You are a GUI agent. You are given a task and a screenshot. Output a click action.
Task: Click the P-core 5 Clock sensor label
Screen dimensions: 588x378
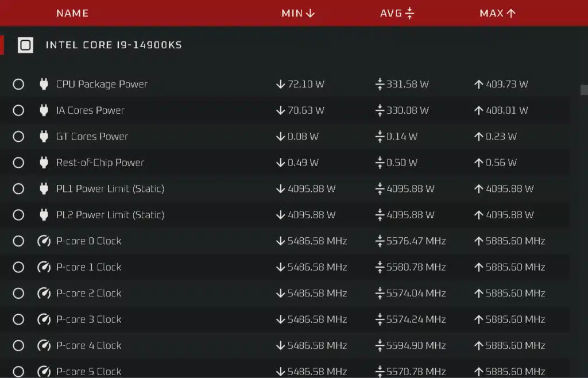[89, 372]
